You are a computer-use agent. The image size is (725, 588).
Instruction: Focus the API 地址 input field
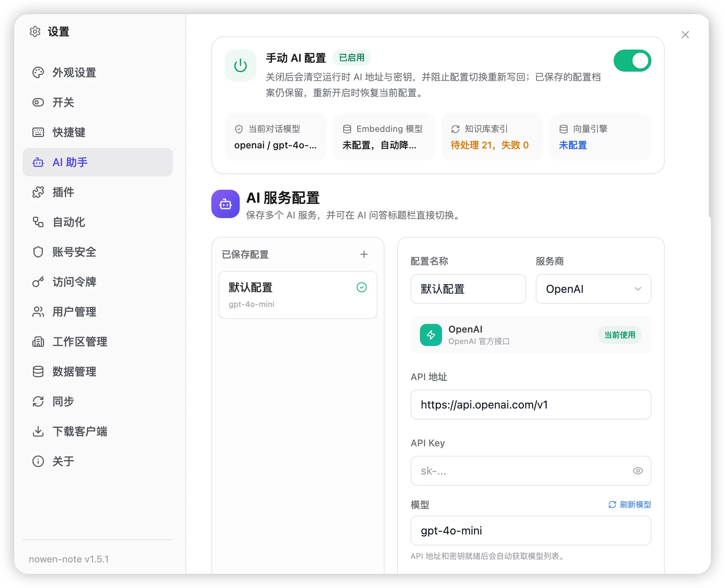click(x=531, y=405)
